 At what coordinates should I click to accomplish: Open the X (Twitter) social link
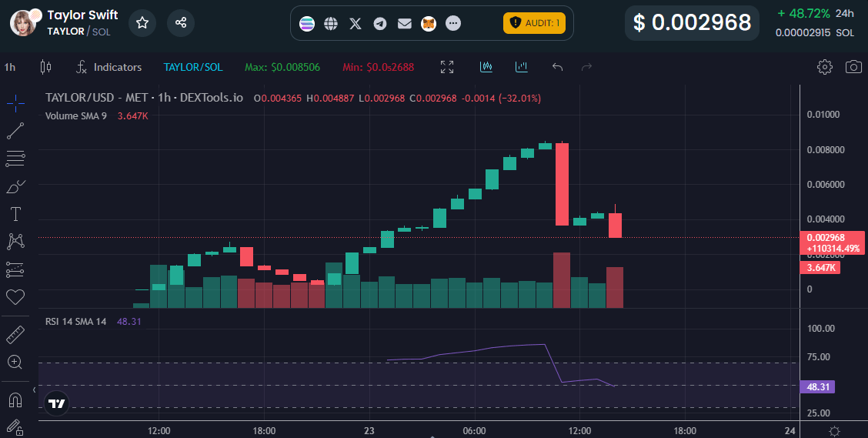pyautogui.click(x=356, y=23)
